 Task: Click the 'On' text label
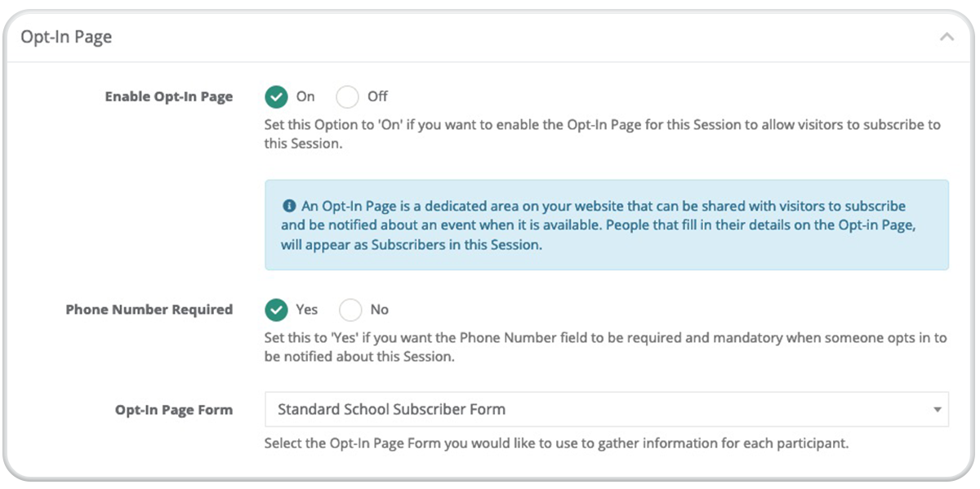[305, 96]
